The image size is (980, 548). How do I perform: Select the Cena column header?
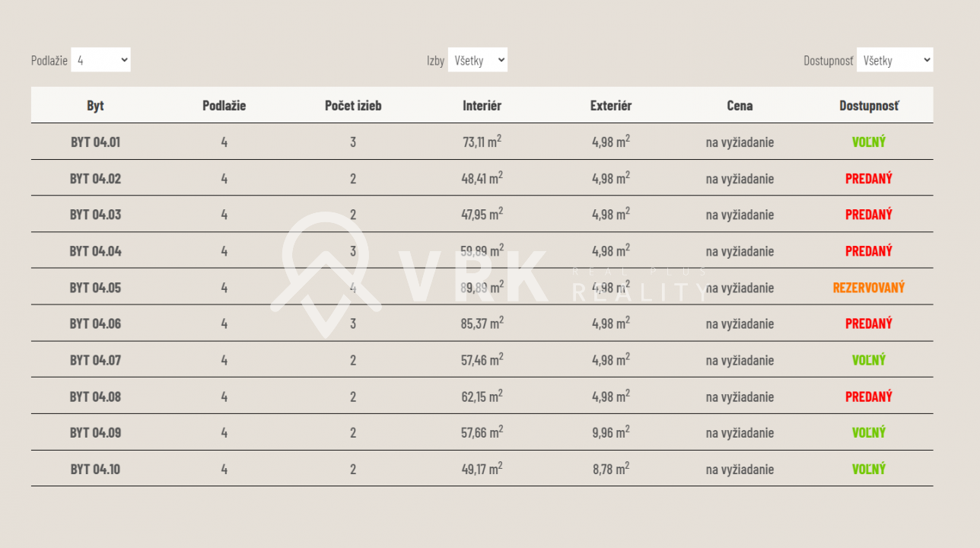point(740,106)
